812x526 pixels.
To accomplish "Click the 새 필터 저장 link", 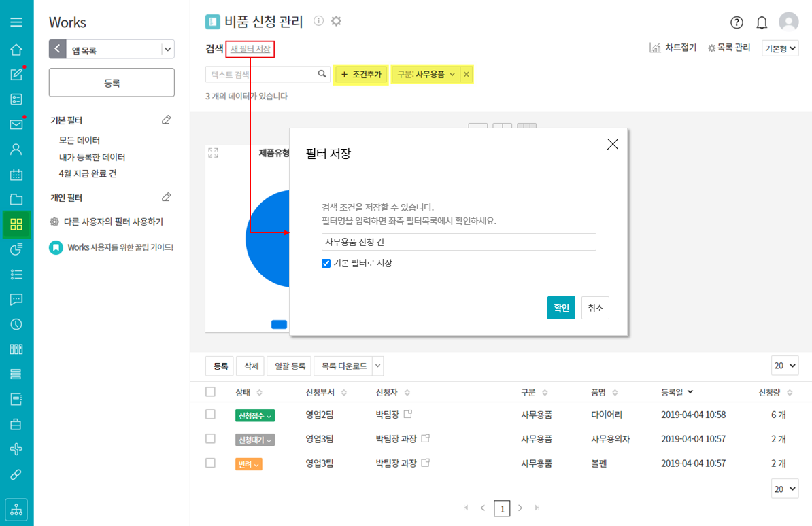I will click(250, 49).
